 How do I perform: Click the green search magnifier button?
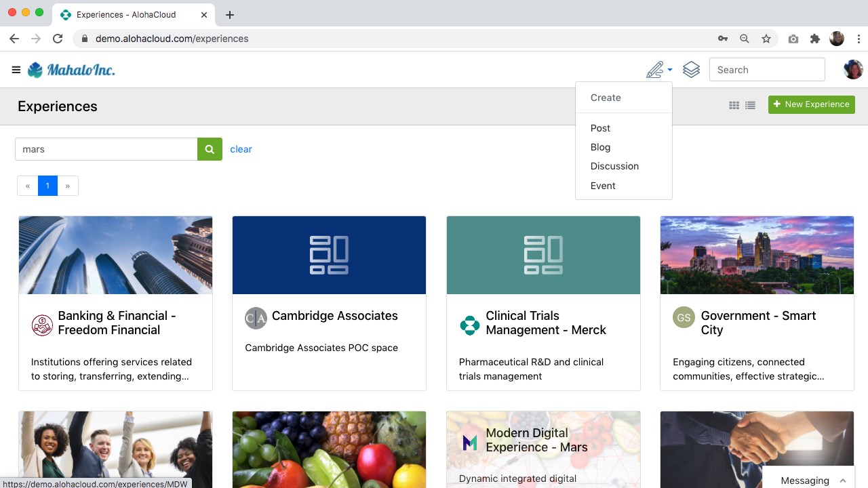[210, 149]
